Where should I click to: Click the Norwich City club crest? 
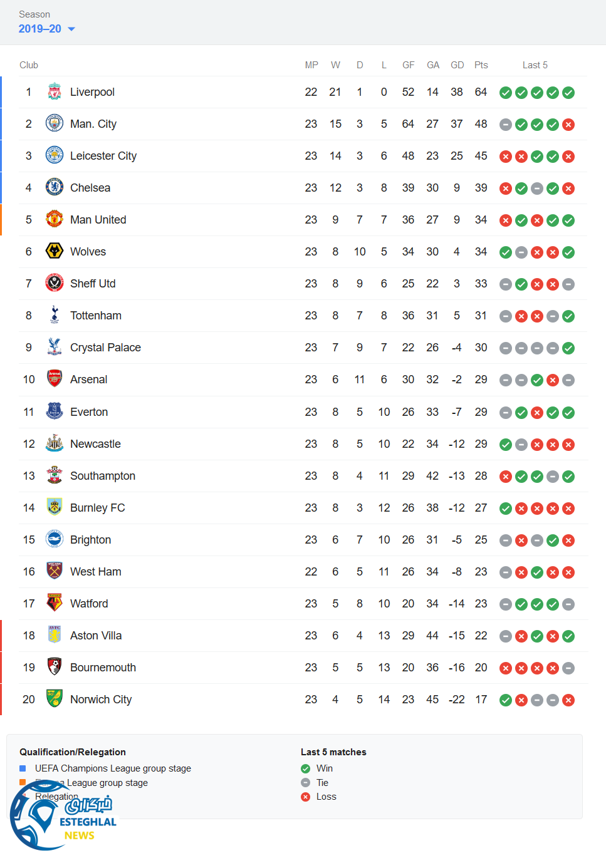pyautogui.click(x=55, y=699)
